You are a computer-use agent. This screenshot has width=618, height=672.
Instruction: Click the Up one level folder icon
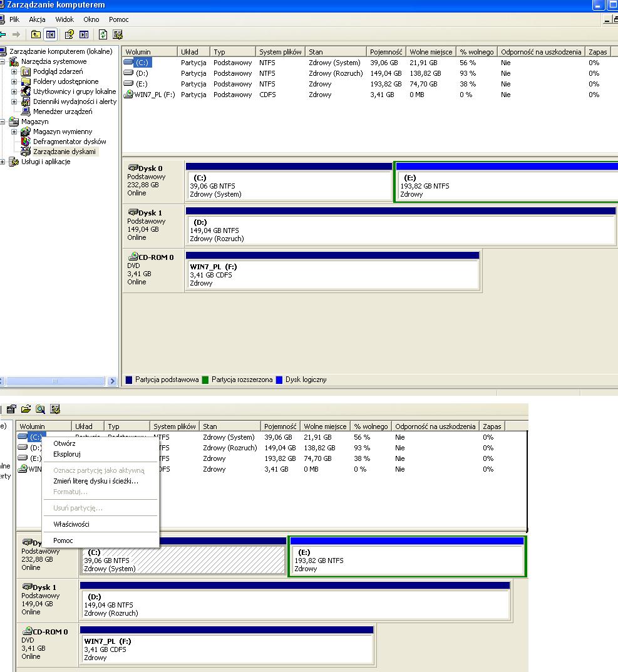tap(36, 34)
